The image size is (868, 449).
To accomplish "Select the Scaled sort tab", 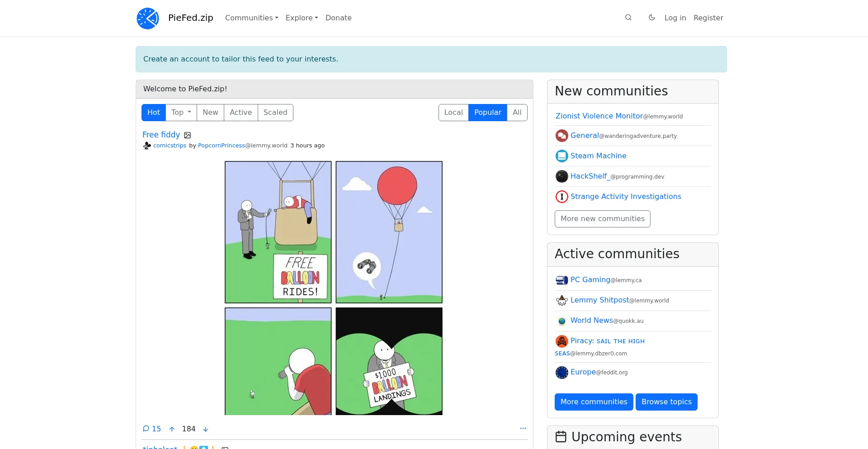I will [x=275, y=113].
